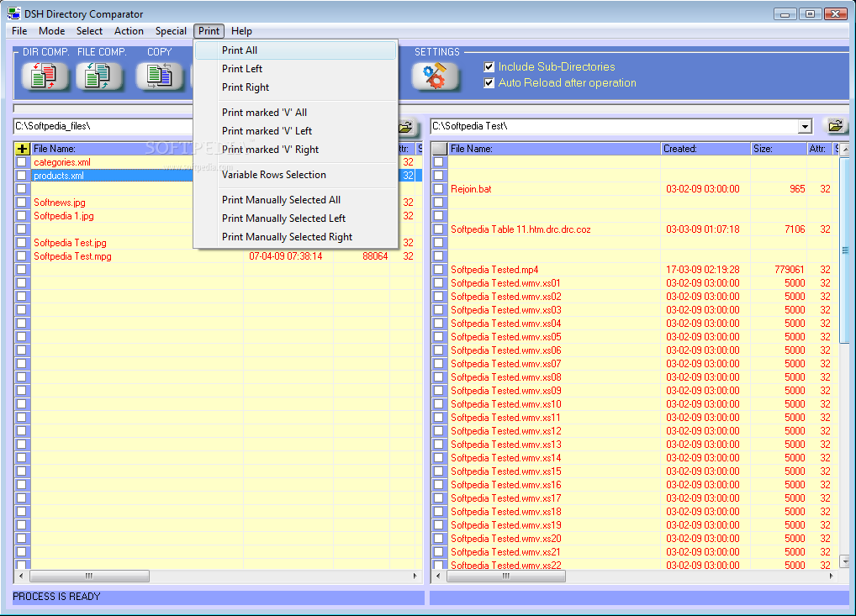856x616 pixels.
Task: Check the box next to Softpedia Test.mpg
Action: (21, 256)
